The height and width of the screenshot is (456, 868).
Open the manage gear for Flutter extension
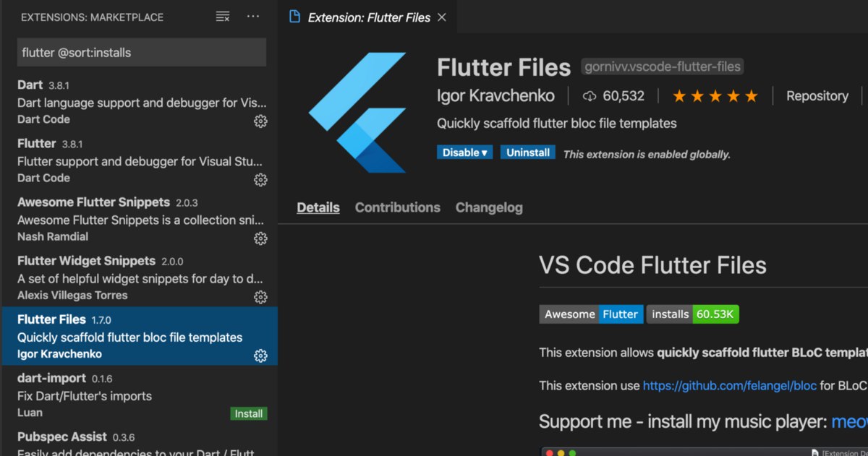260,179
